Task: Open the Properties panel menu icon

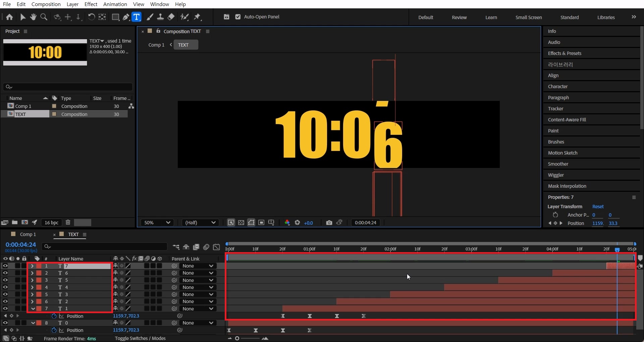Action: pos(634,197)
